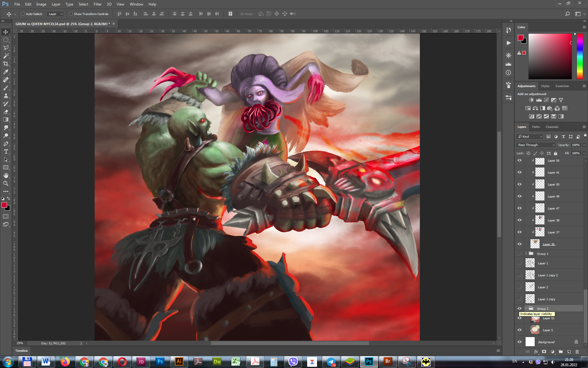Screen dimensions: 588x368
Task: Select the Pen tool
Action: [x=6, y=144]
